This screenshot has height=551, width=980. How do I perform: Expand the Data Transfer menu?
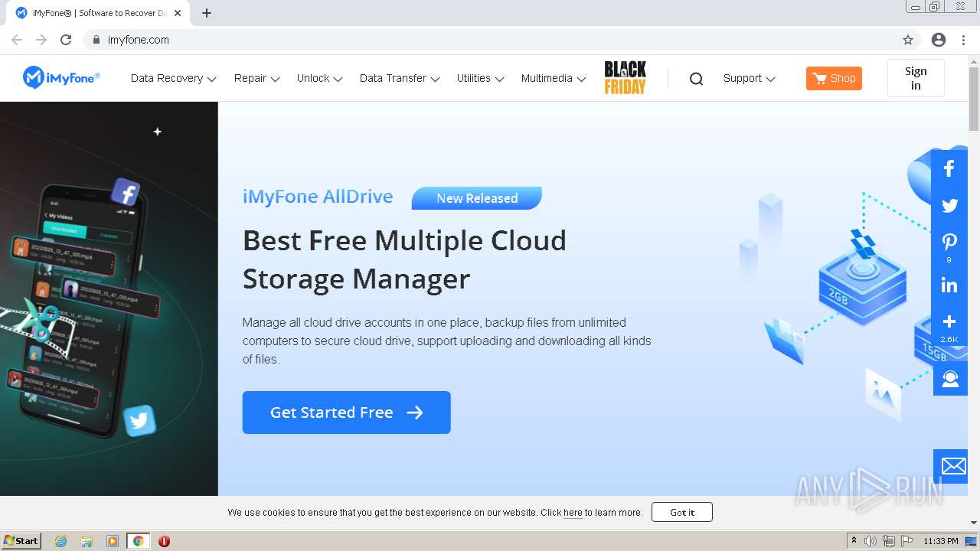point(400,78)
